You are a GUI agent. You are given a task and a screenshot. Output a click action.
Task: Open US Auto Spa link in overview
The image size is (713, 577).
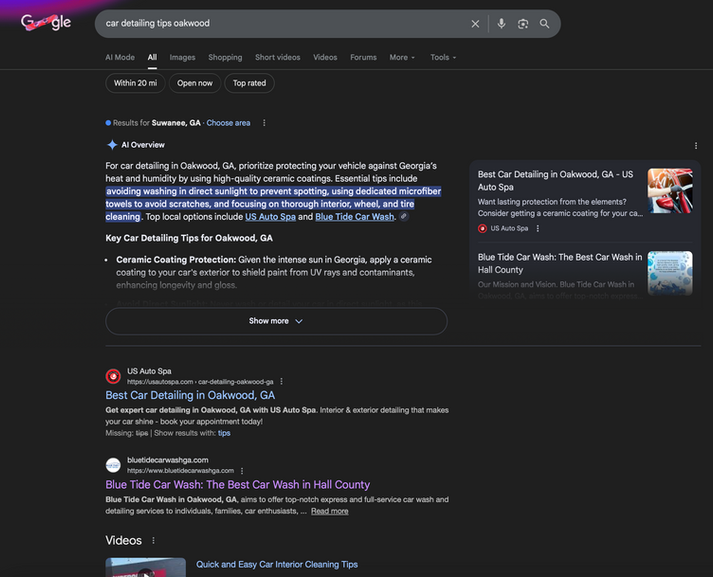271,217
